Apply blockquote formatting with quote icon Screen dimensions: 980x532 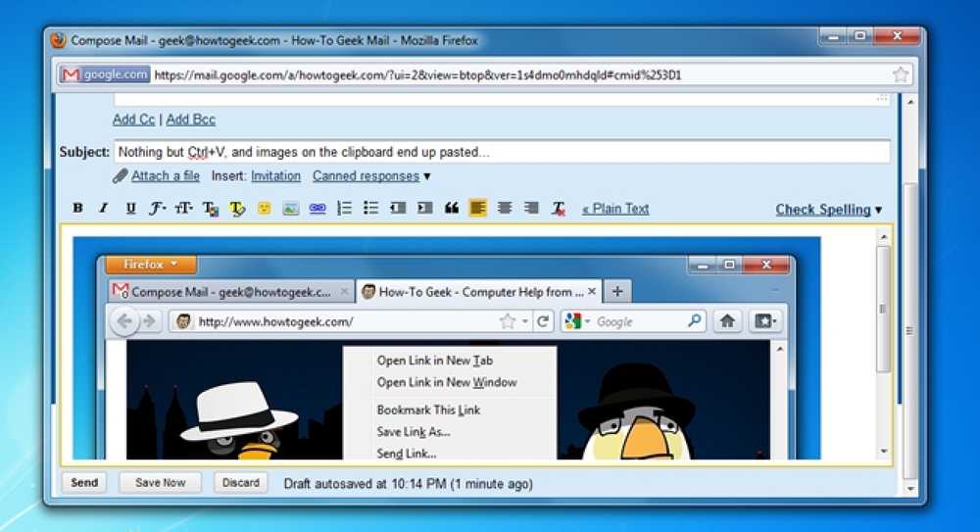click(x=451, y=208)
